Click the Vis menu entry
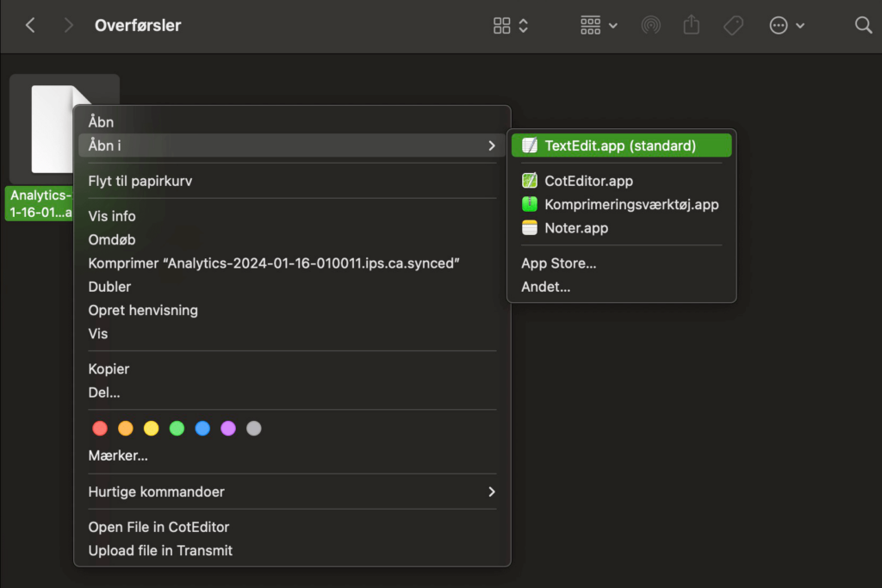882x588 pixels. point(292,334)
